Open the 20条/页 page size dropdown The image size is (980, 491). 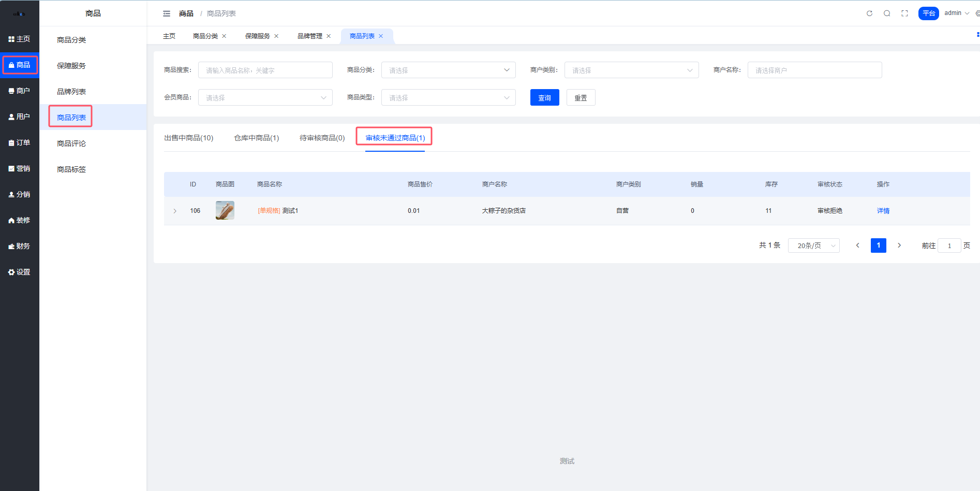point(813,245)
